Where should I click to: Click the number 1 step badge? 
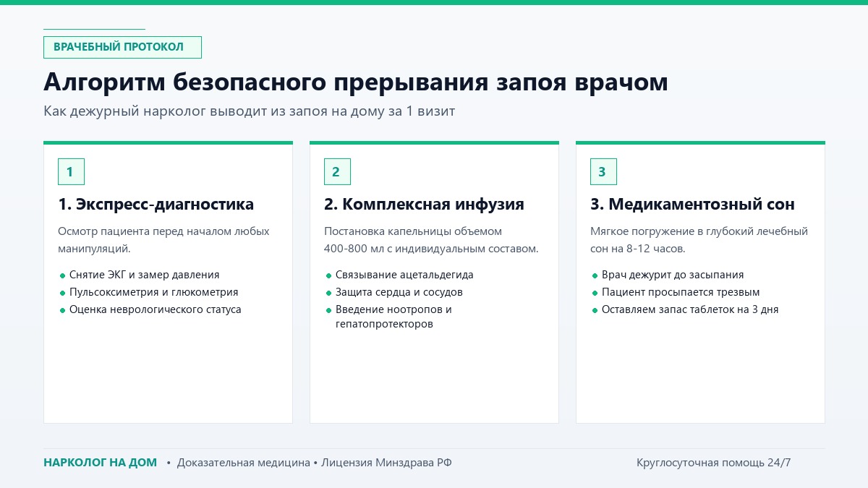point(71,172)
